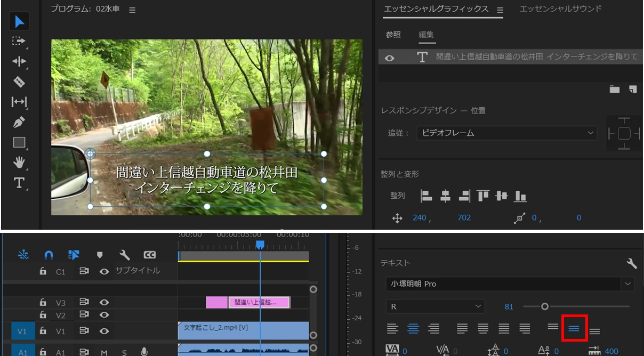The image size is (644, 356).
Task: Open the 小塚明朝 Pro font dropdown
Action: (629, 284)
